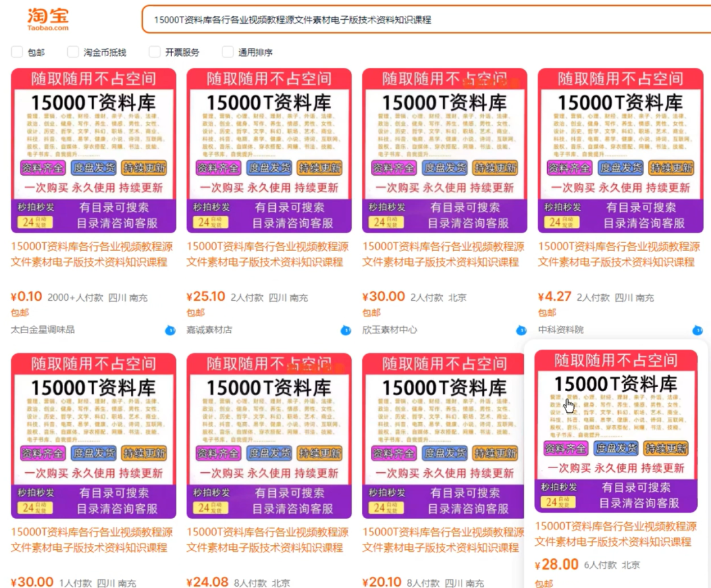Image resolution: width=711 pixels, height=588 pixels.
Task: Click the ¥4.27 price
Action: [554, 296]
